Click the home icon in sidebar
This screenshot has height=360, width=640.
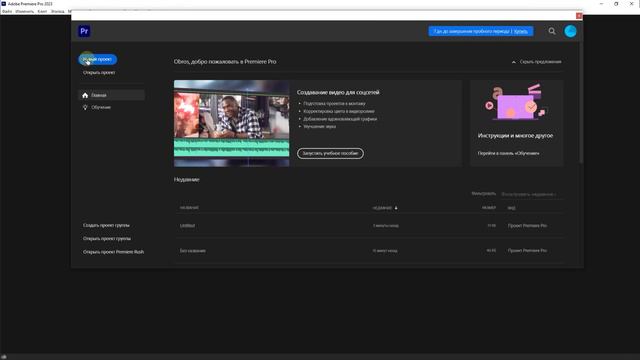85,95
